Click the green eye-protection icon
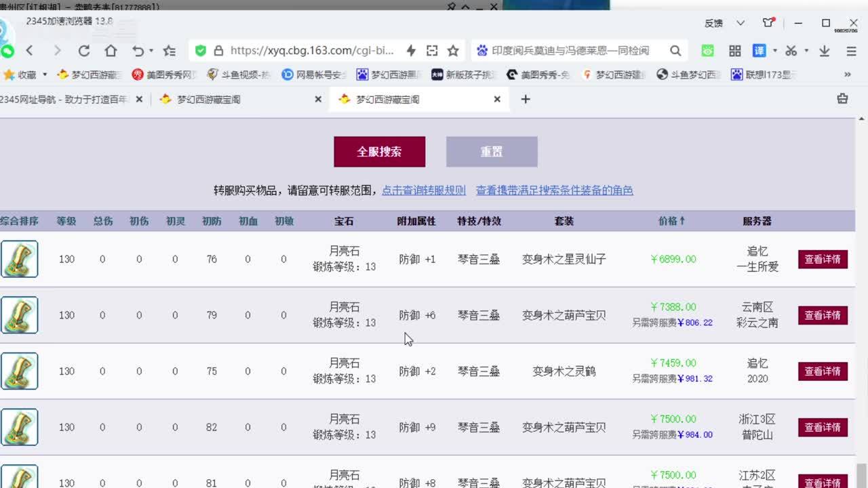This screenshot has height=488, width=868. pyautogui.click(x=707, y=51)
